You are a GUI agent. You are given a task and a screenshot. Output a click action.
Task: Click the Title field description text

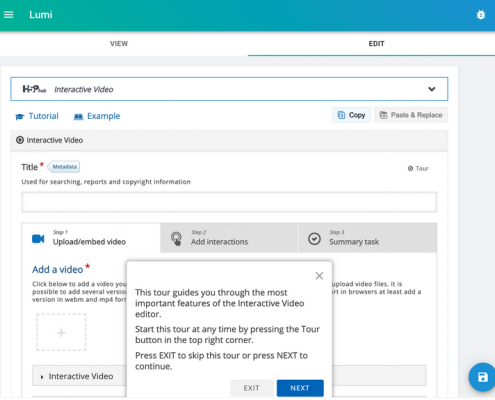coord(106,182)
